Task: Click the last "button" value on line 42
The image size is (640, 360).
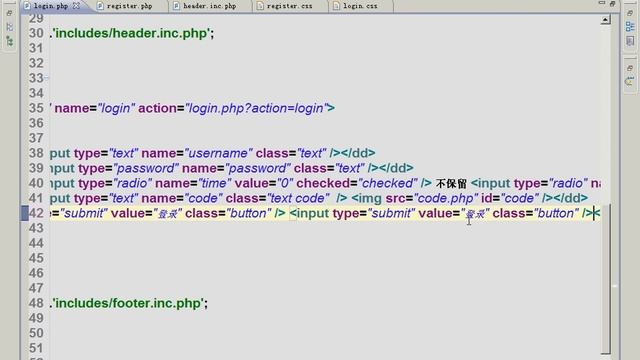Action: coord(555,213)
